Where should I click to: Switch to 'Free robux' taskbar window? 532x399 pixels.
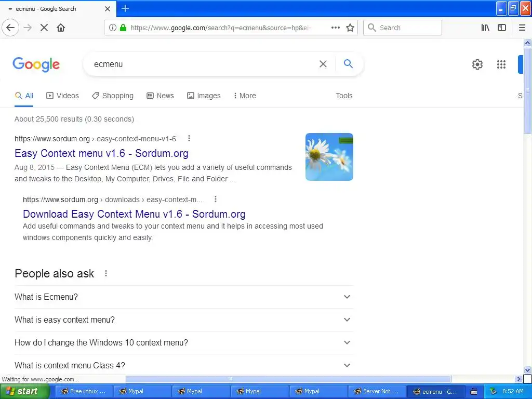(84, 392)
